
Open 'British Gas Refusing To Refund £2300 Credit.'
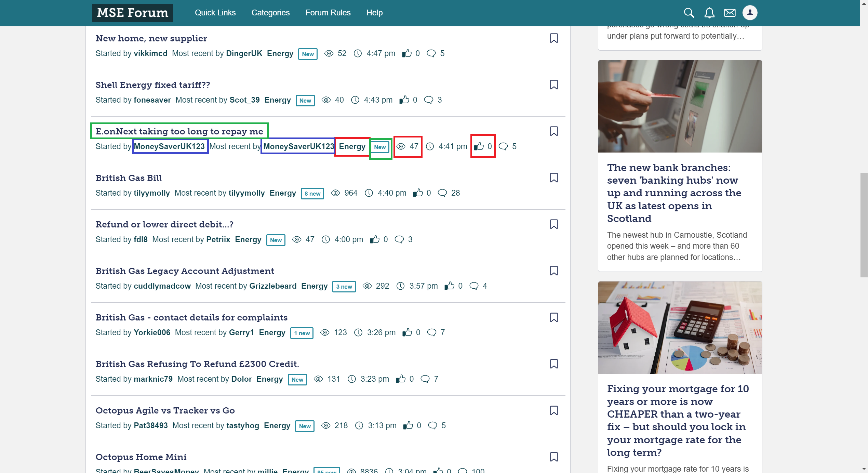pos(197,364)
